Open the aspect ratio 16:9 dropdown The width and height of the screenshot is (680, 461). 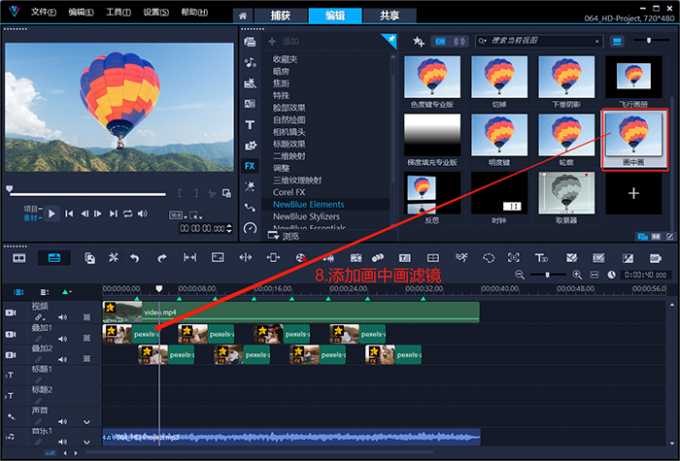tap(177, 215)
